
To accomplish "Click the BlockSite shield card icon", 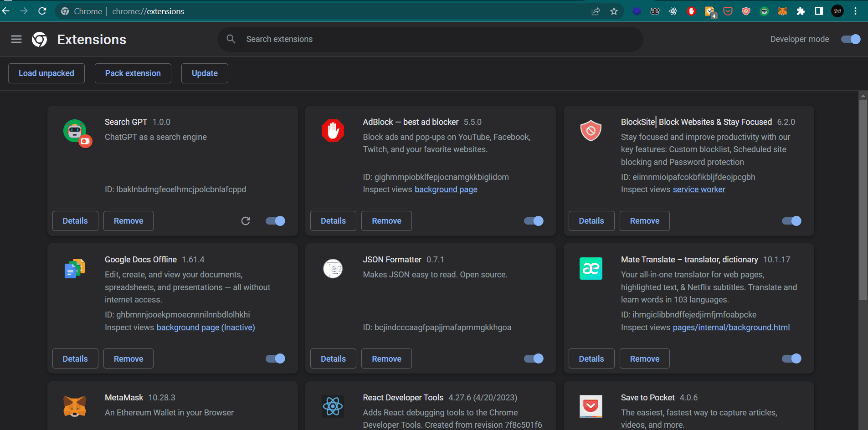I will [591, 131].
